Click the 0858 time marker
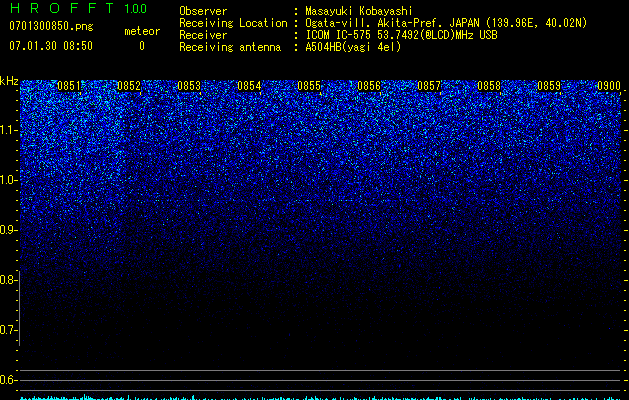Screen dimensions: 629x400 [489, 86]
